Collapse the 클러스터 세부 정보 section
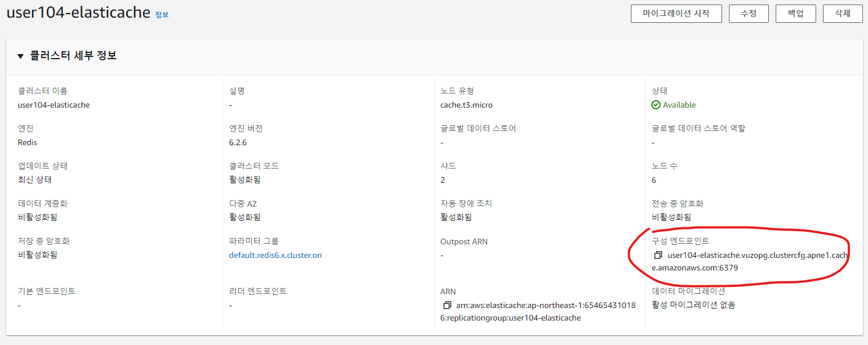Image resolution: width=868 pixels, height=345 pixels. pyautogui.click(x=21, y=56)
